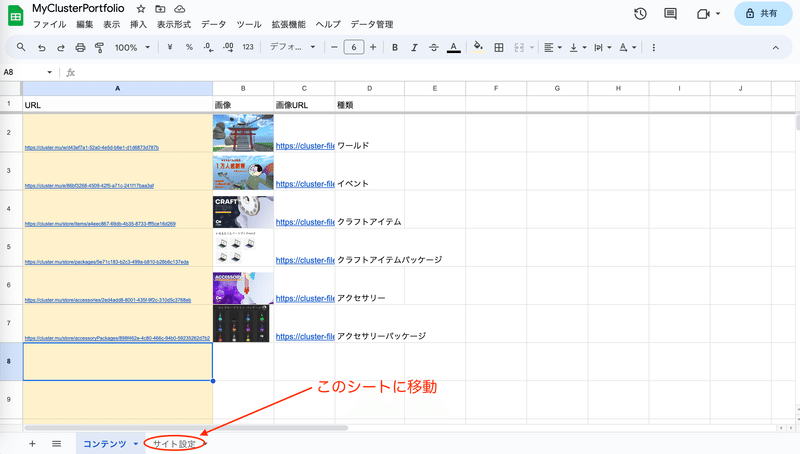Open the ファイル menu
This screenshot has width=800, height=454.
(49, 24)
